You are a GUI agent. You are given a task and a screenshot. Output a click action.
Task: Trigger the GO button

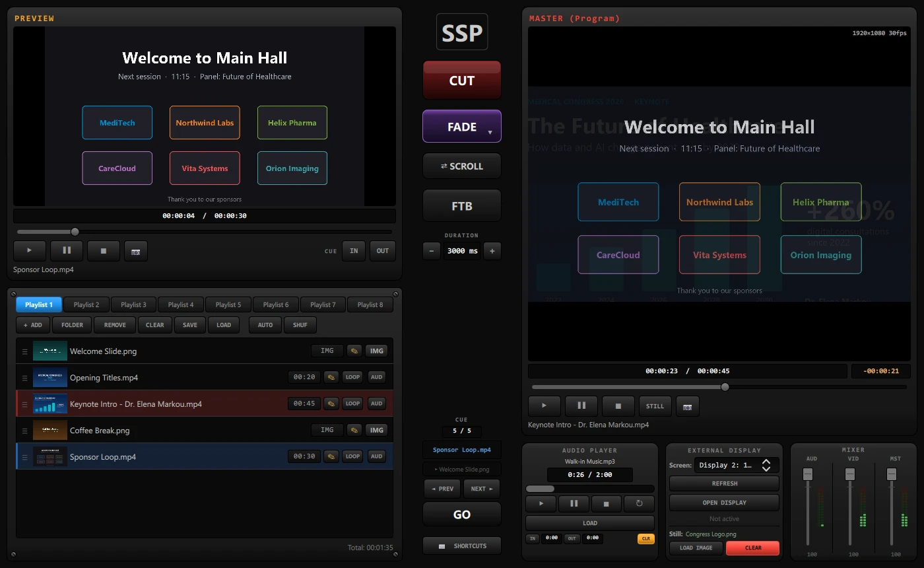click(462, 515)
